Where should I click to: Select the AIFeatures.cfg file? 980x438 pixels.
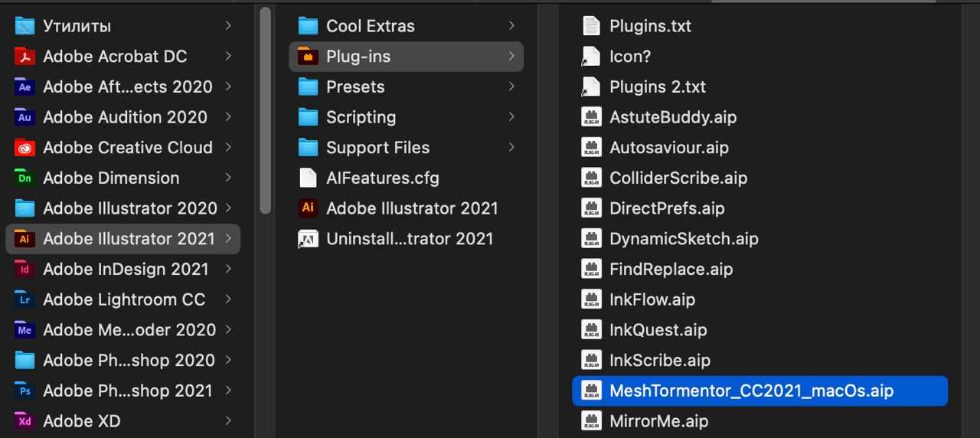coord(382,178)
